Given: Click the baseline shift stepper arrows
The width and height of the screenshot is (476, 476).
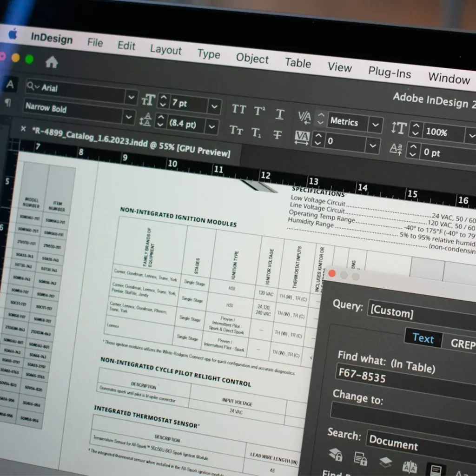Looking at the screenshot, I should tap(413, 150).
